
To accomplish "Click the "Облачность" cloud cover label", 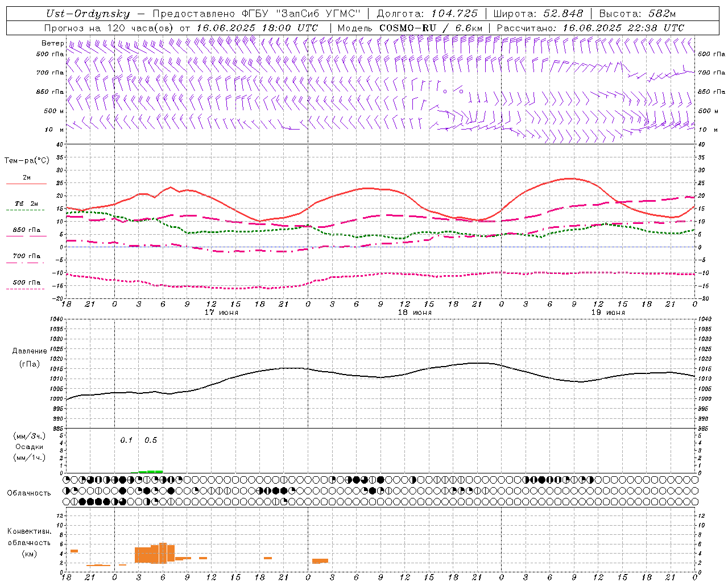I will (29, 493).
